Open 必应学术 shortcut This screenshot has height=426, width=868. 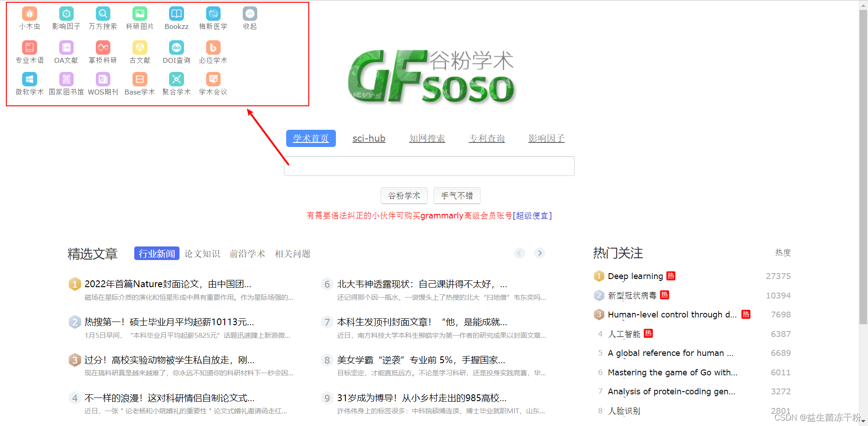tap(212, 47)
